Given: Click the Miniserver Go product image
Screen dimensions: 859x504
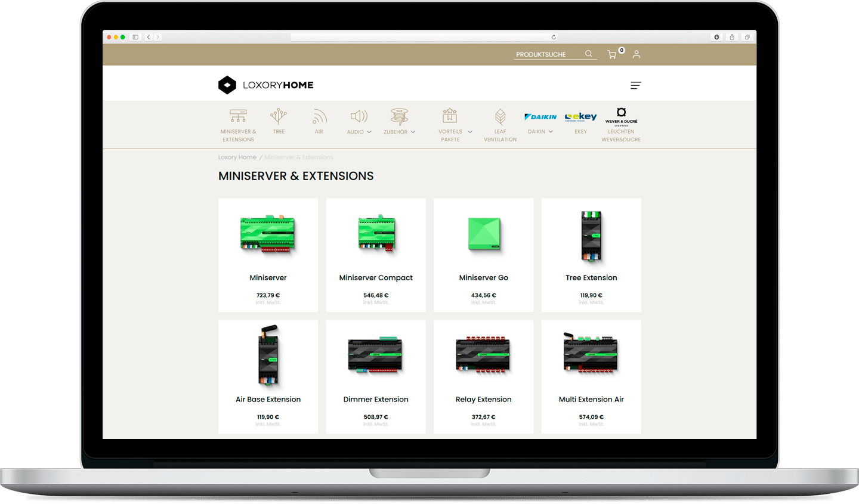Looking at the screenshot, I should pyautogui.click(x=484, y=234).
